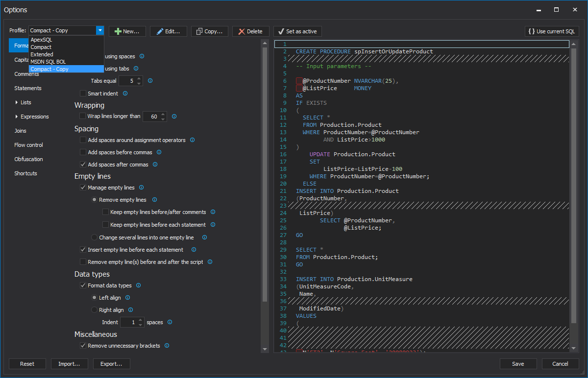Open the Flow control options tab
Screen dimensions: 588x378
[28, 145]
